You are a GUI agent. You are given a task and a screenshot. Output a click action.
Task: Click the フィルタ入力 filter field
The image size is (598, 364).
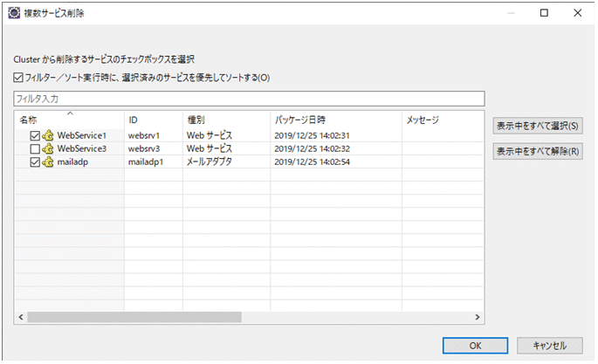(249, 99)
